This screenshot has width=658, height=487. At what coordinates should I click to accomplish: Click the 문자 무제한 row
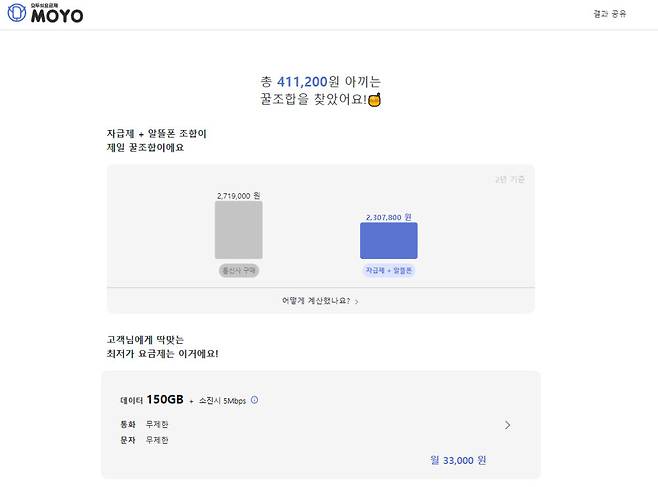[x=145, y=438]
